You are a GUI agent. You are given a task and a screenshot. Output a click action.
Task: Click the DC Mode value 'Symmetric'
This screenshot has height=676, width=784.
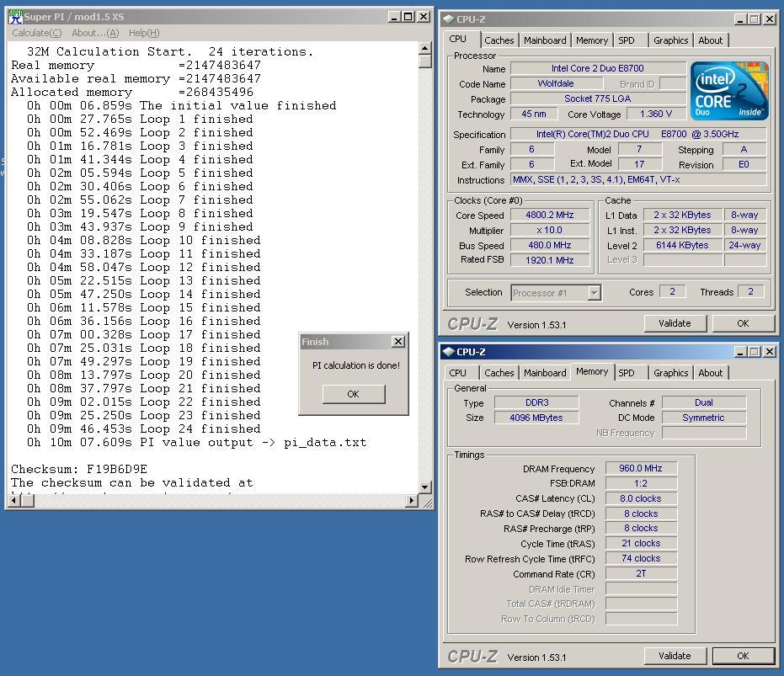(x=703, y=418)
